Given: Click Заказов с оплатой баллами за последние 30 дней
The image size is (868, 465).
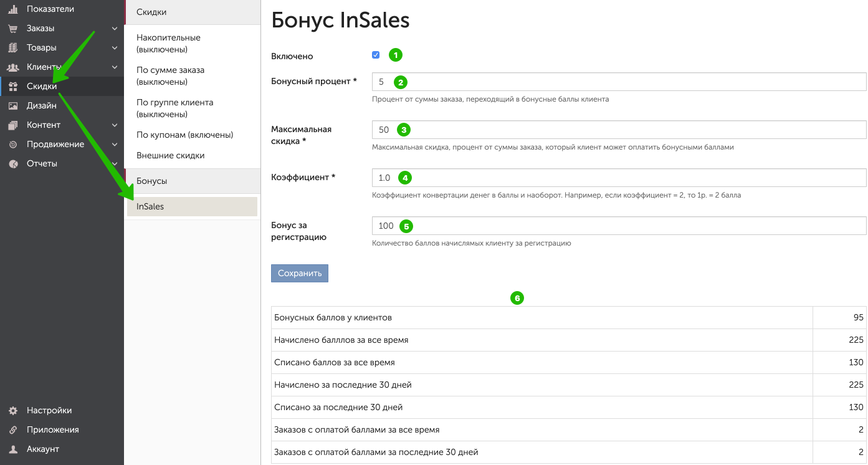Looking at the screenshot, I should (x=569, y=452).
